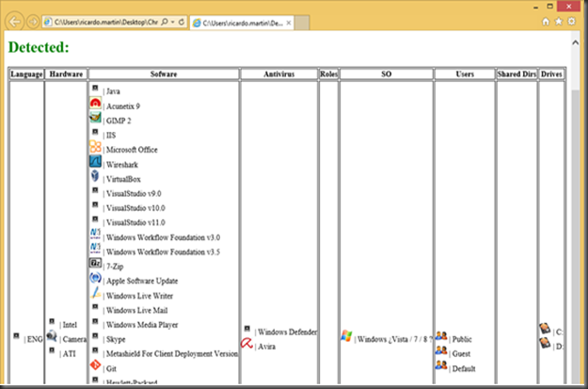Click the small icon beside Java

click(x=95, y=89)
